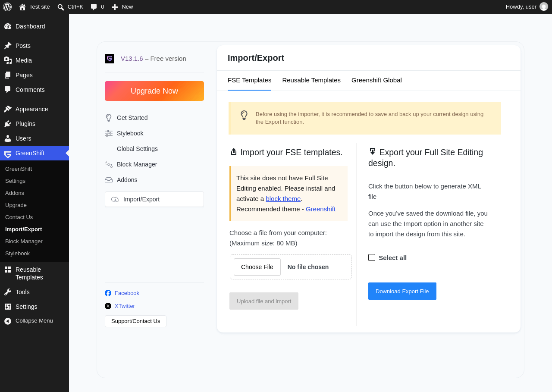Click the Upgrade Now button
The width and height of the screenshot is (552, 392).
point(154,91)
